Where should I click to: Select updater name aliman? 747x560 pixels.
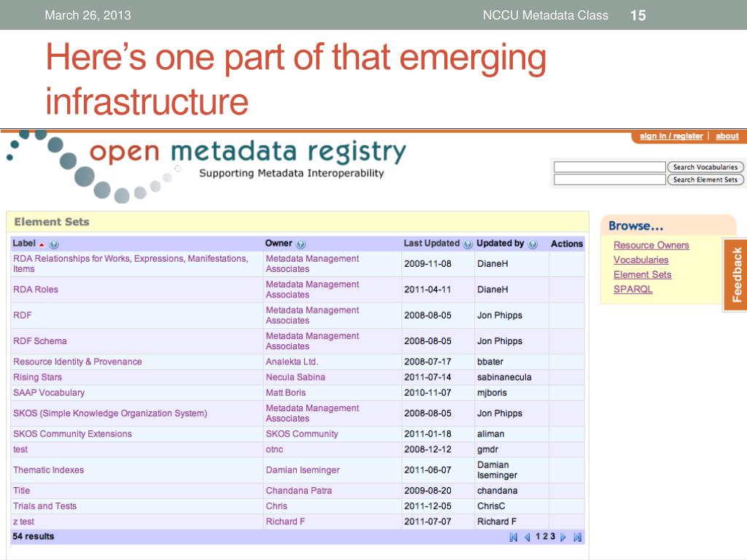pos(490,434)
